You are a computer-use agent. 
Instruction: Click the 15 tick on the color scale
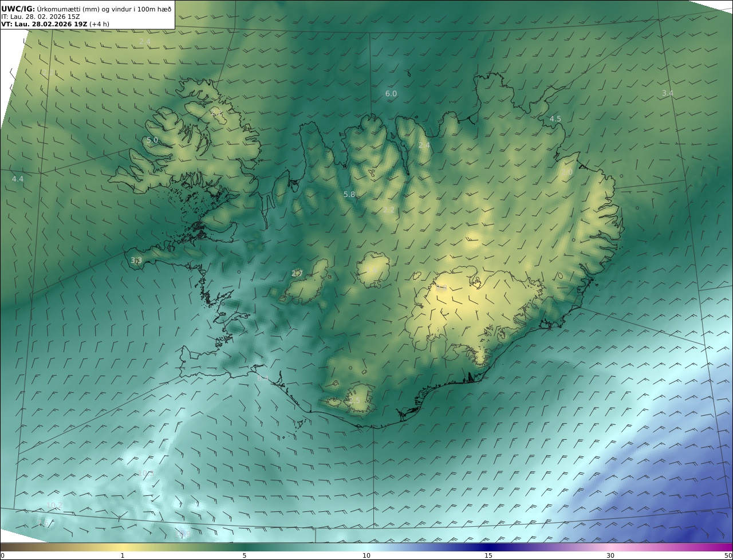[x=488, y=555]
